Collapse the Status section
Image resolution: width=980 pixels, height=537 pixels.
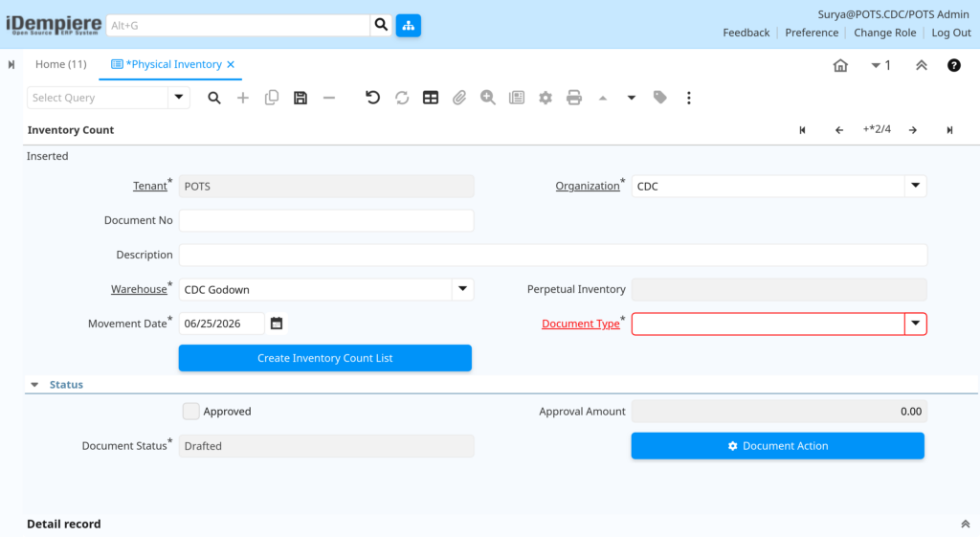pyautogui.click(x=35, y=385)
